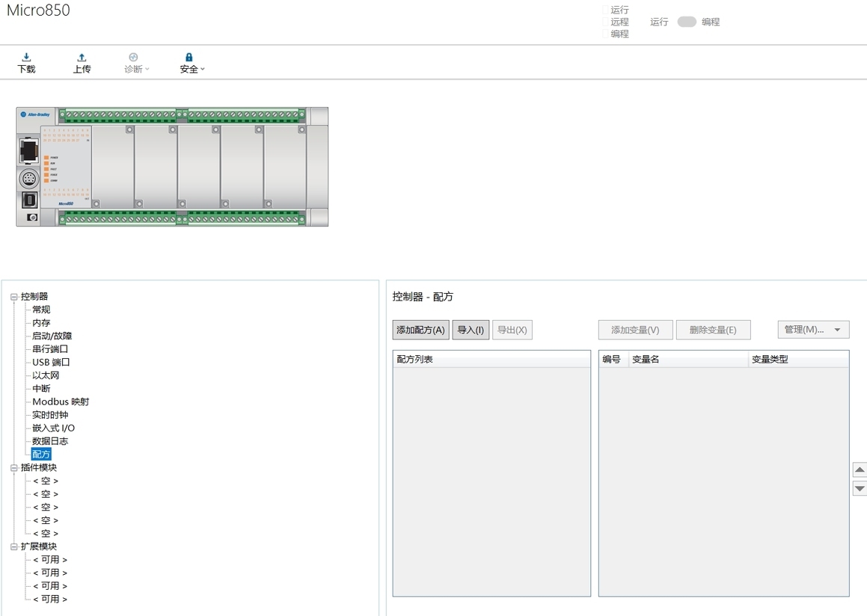Click the 添加配方(A) button
867x616 pixels.
coord(420,330)
